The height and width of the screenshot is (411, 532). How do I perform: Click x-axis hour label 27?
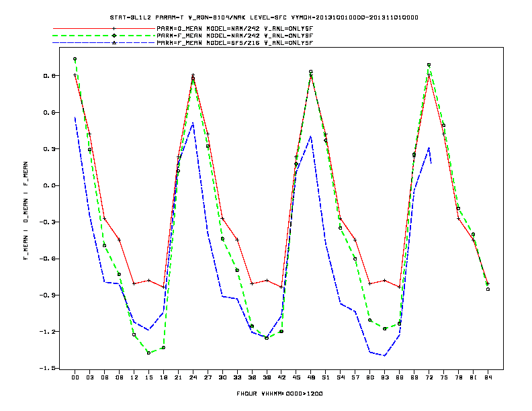[208, 377]
